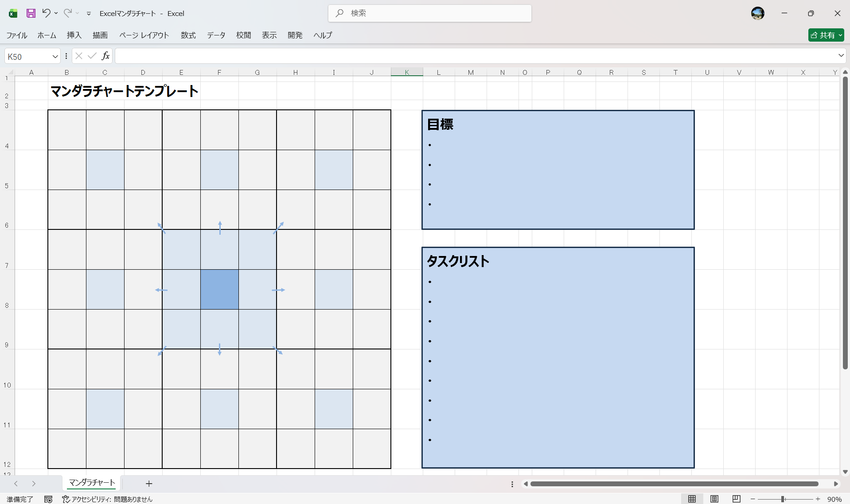Open the Name Box dropdown
Screen dimensions: 850x504
(x=55, y=56)
